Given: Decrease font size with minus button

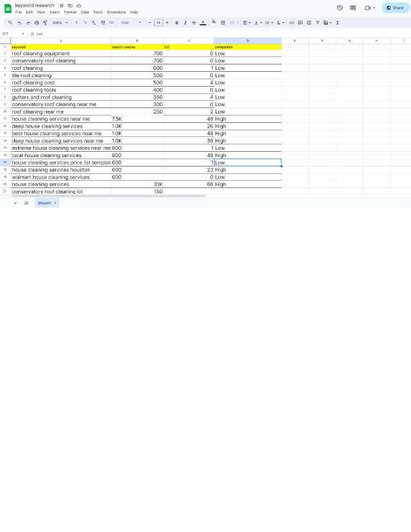Looking at the screenshot, I should pos(150,23).
